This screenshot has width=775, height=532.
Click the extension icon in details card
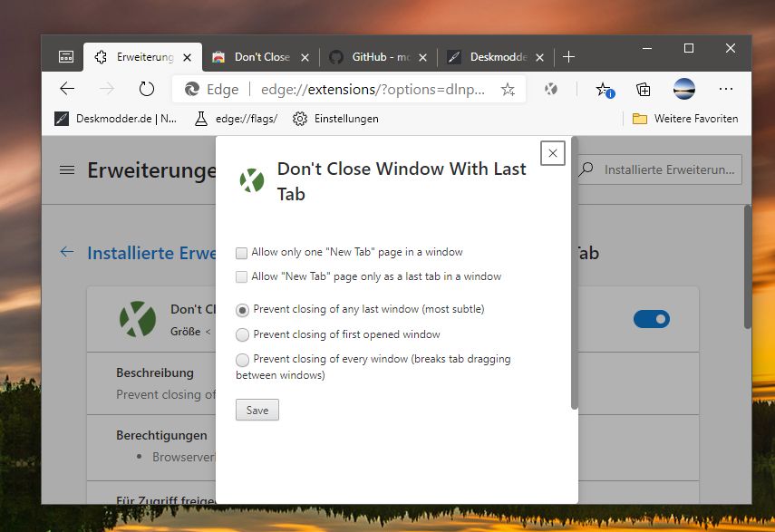point(138,319)
